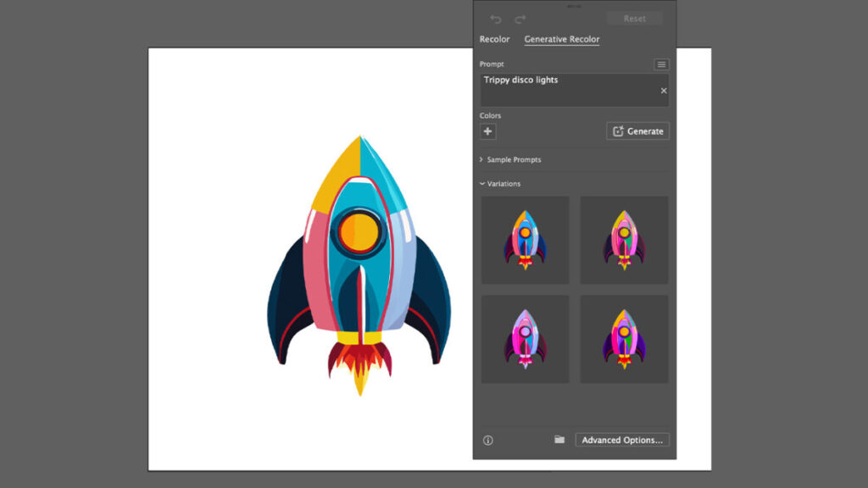This screenshot has height=488, width=868.
Task: Add a color with the plus button
Action: [x=487, y=131]
